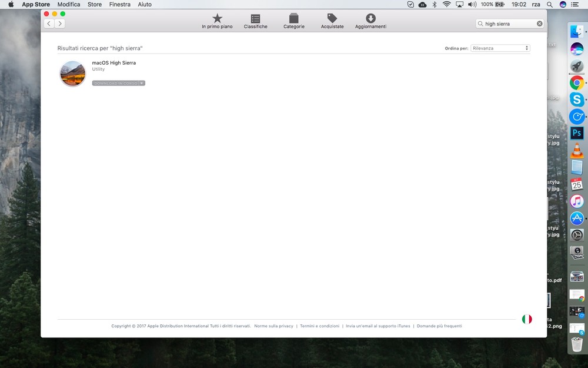Open Photoshop from the Dock

[577, 133]
